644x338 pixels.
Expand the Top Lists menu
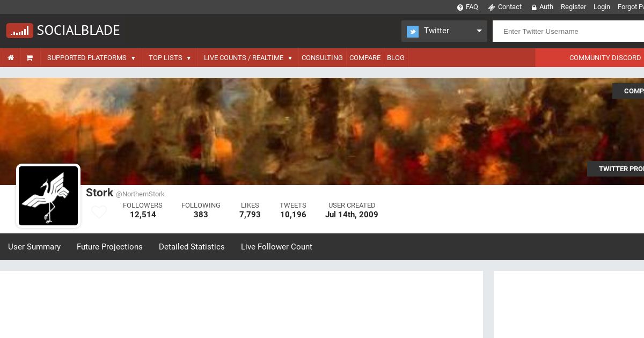point(170,57)
